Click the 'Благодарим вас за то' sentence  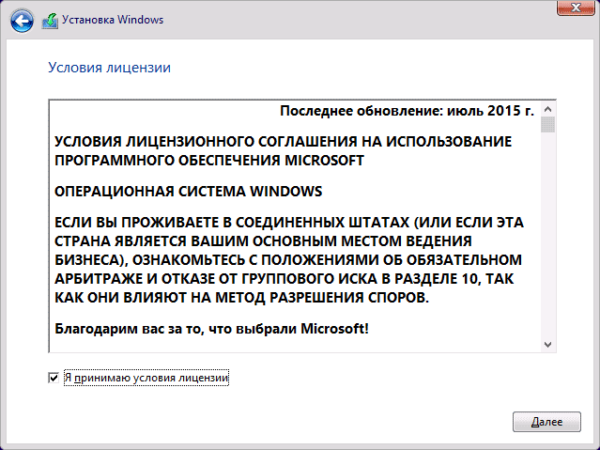point(211,328)
